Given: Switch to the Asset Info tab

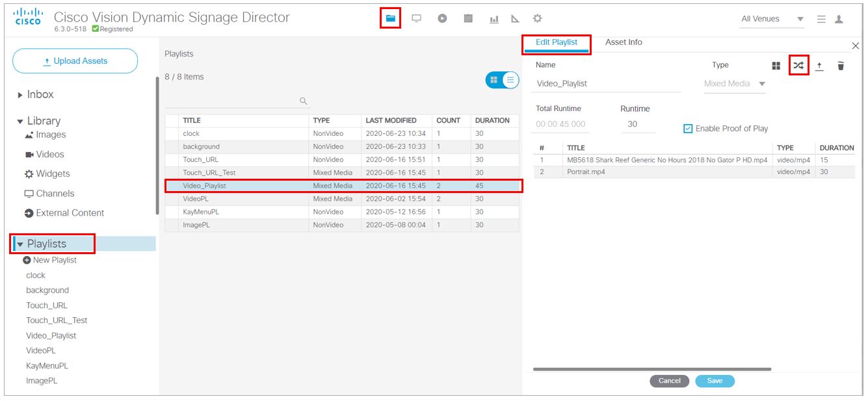Looking at the screenshot, I should (x=624, y=42).
